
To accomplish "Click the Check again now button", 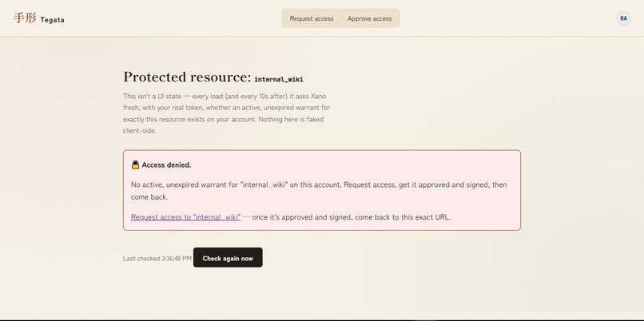I will click(228, 257).
